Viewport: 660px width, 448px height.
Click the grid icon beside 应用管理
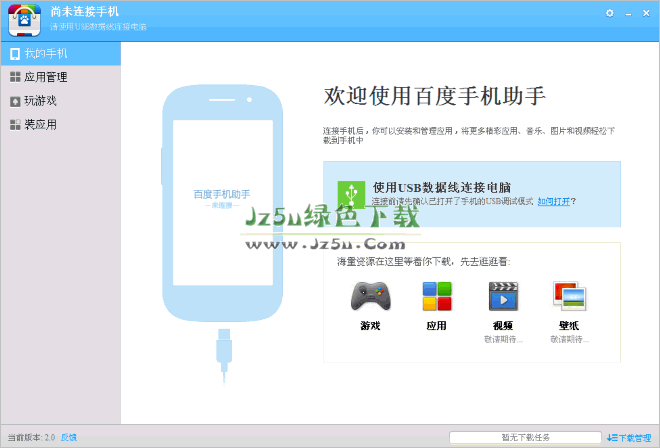click(15, 77)
